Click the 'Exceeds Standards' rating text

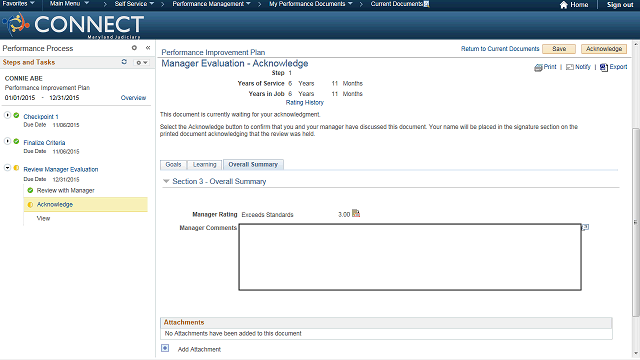(x=267, y=215)
